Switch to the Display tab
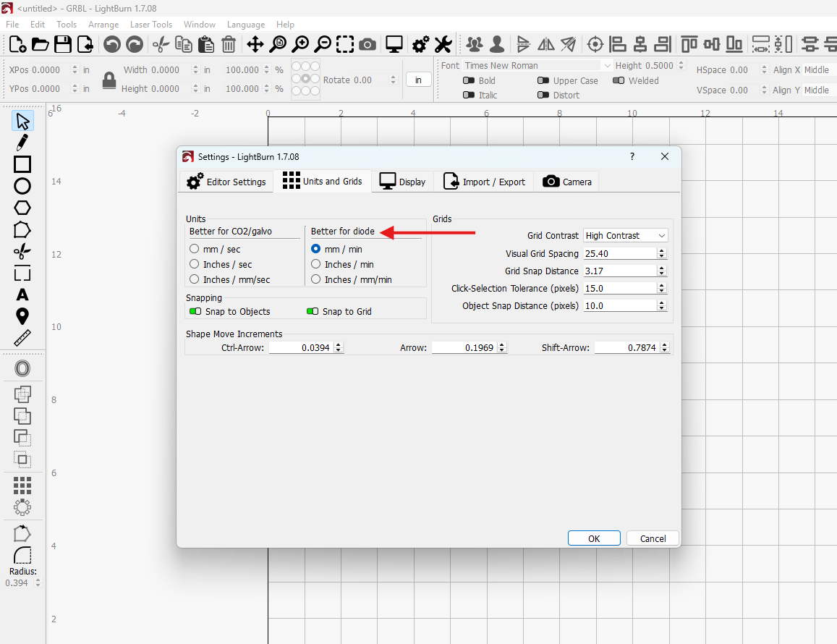This screenshot has width=837, height=644. [x=402, y=182]
